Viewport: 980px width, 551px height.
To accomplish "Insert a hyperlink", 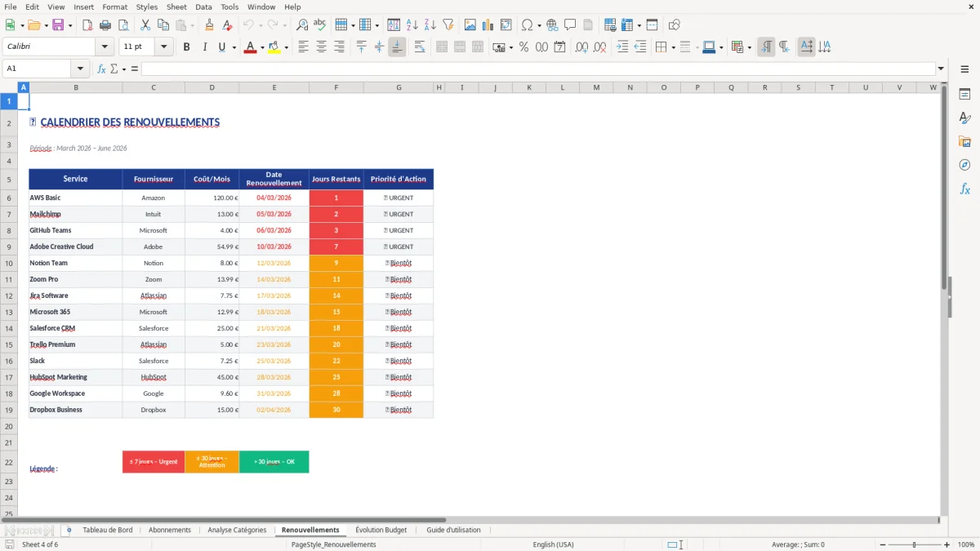I will [551, 24].
